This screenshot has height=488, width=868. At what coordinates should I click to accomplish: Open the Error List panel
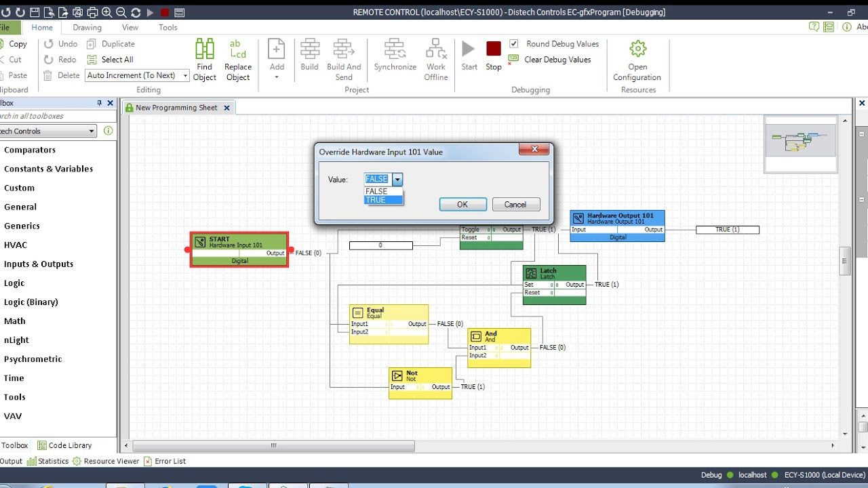pyautogui.click(x=164, y=461)
